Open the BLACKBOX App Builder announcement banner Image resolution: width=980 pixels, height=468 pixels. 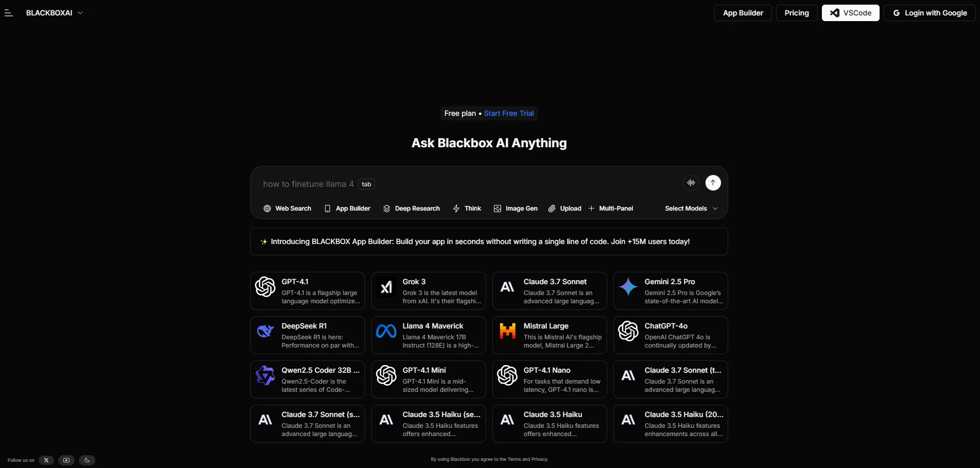pos(489,241)
